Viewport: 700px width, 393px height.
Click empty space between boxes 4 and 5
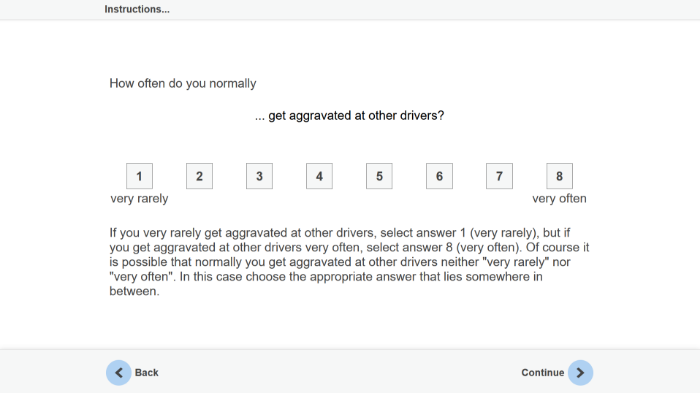350,176
